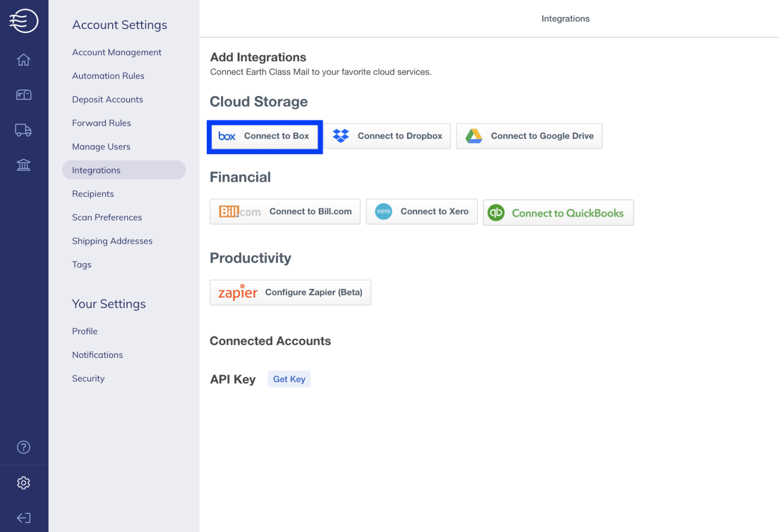Open Tags settings
This screenshot has height=532, width=779.
[x=81, y=264]
